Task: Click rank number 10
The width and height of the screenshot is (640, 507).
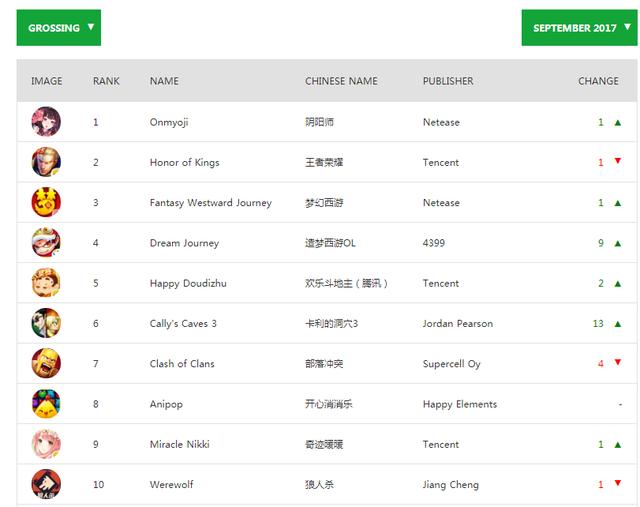Action: (x=98, y=485)
